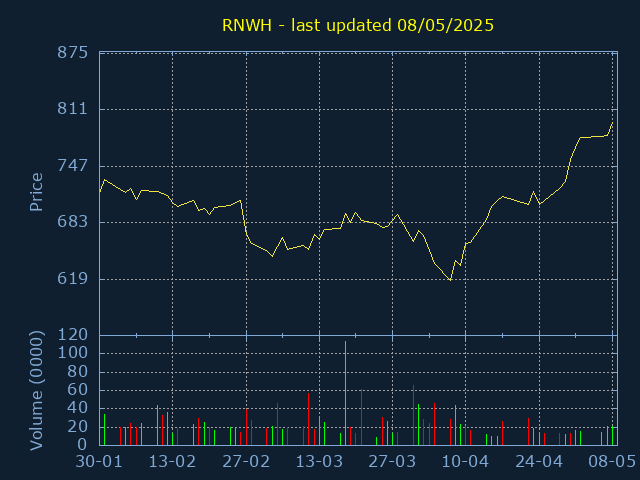Click the 619 price axis label

point(73,279)
